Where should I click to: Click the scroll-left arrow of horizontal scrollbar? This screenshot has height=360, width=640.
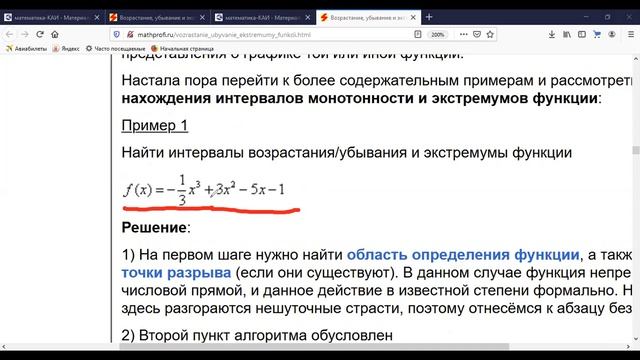click(4, 347)
